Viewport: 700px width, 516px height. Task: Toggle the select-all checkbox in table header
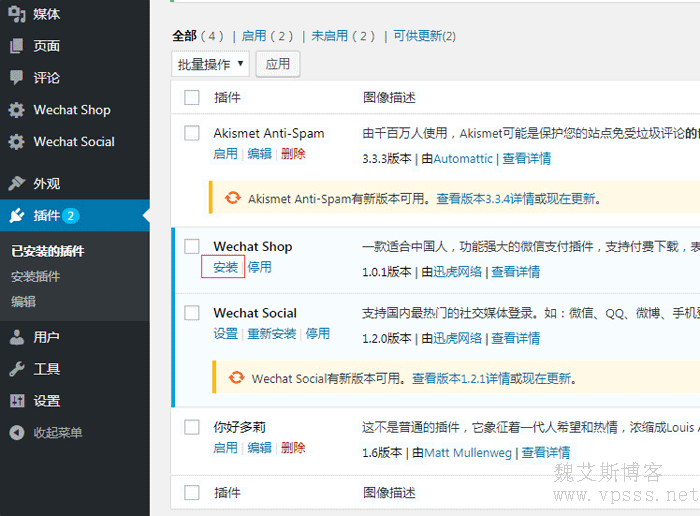192,98
